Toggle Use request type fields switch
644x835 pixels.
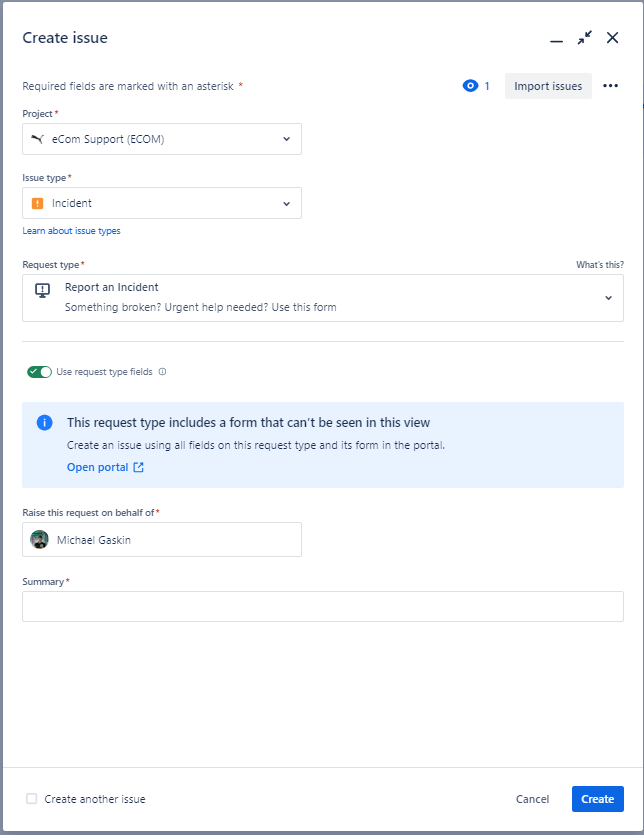(39, 372)
